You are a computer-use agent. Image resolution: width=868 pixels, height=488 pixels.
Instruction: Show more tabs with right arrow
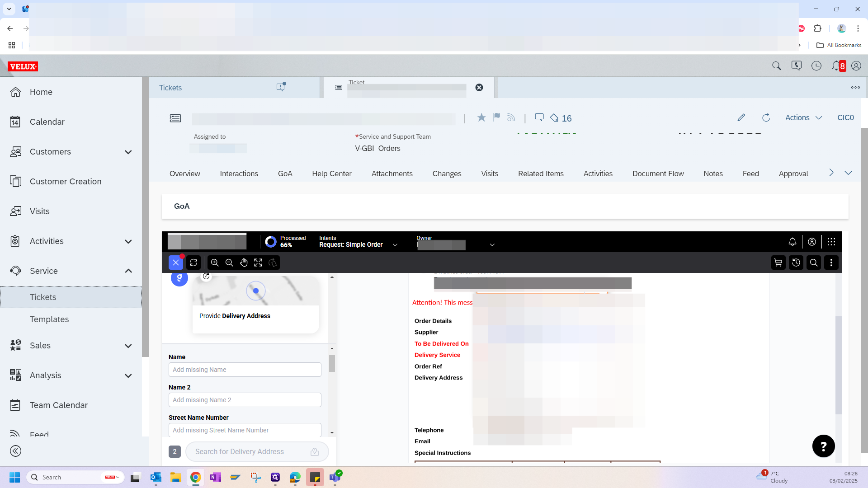click(x=831, y=173)
